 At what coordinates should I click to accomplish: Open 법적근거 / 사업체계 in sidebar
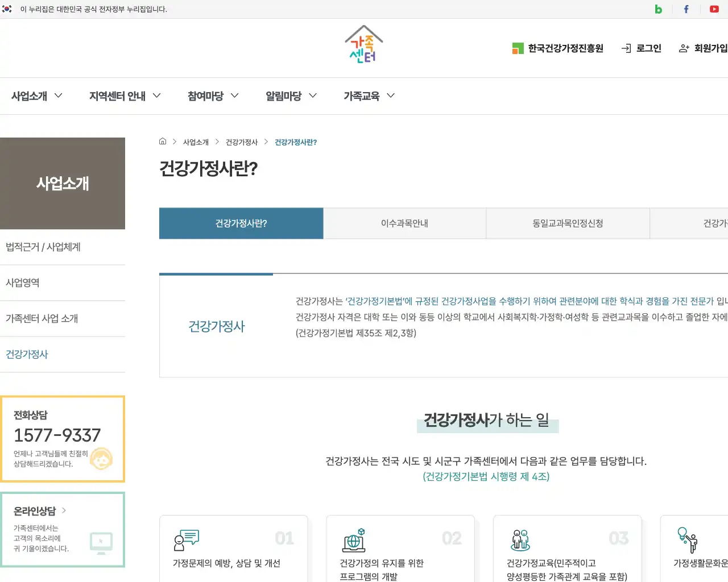(63, 247)
